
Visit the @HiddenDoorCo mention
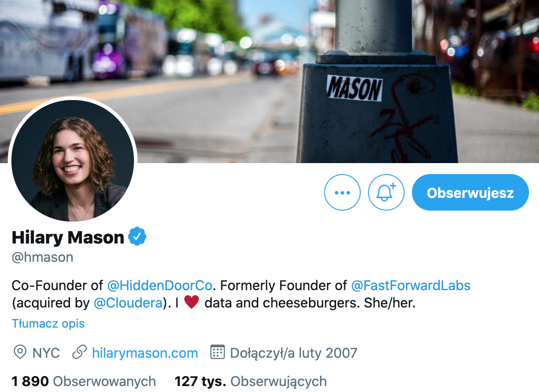point(160,286)
